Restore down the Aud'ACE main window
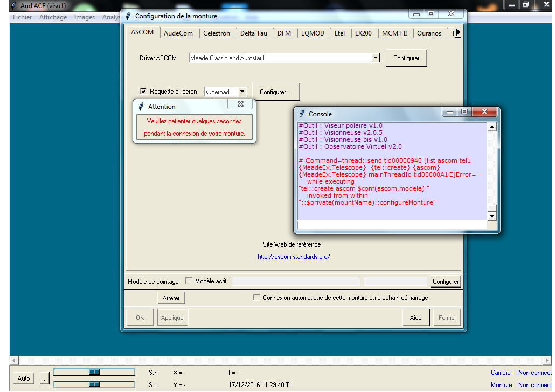This screenshot has height=392, width=555. (x=526, y=5)
